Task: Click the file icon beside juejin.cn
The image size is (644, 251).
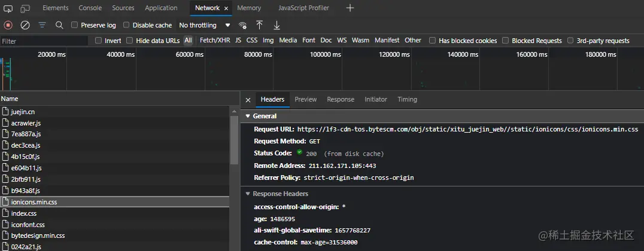Action: click(5, 111)
